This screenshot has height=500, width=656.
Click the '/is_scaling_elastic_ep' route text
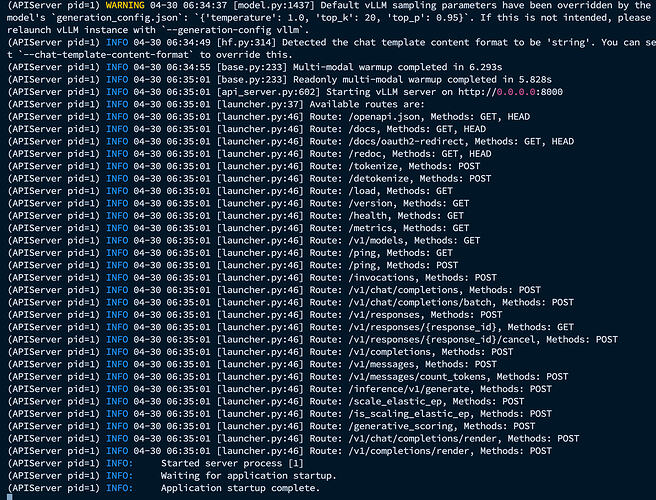click(x=409, y=414)
